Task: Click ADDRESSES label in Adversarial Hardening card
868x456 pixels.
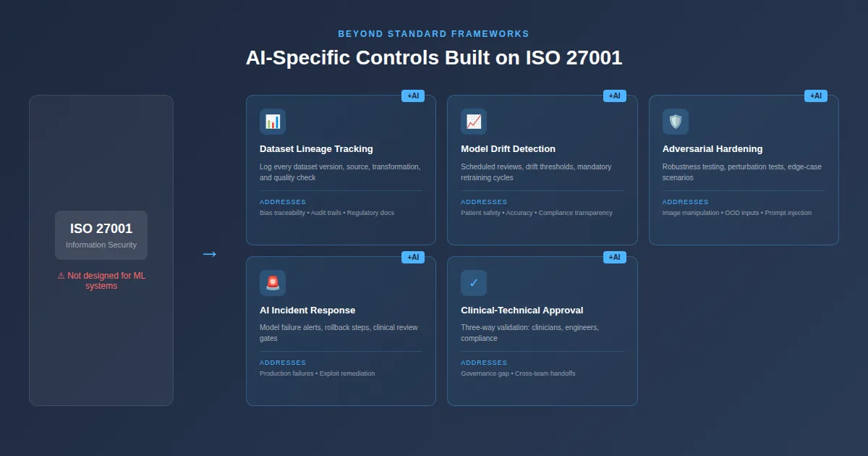Action: click(686, 202)
